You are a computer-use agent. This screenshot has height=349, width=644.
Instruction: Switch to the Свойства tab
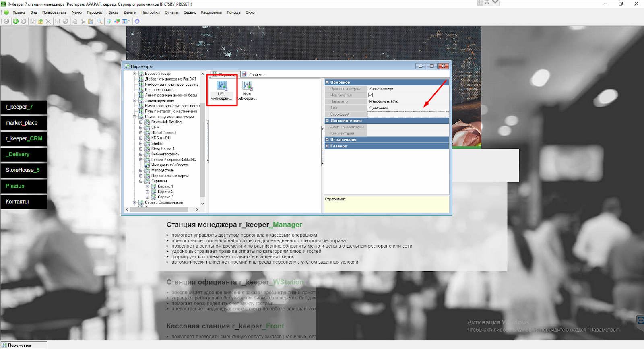pos(254,74)
